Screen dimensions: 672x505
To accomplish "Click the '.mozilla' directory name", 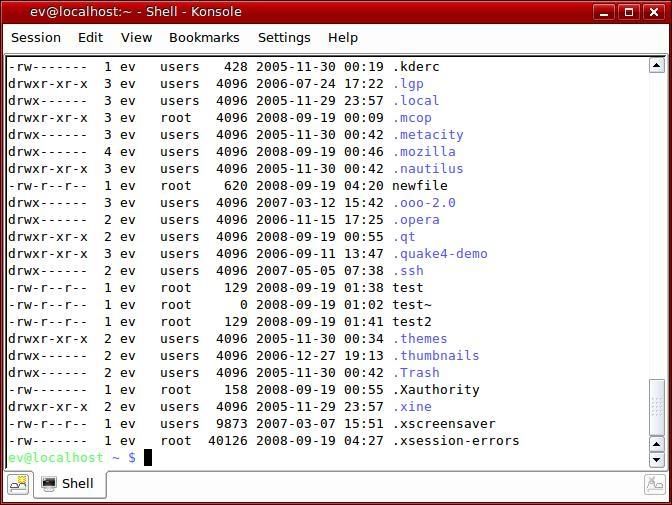I will click(424, 152).
